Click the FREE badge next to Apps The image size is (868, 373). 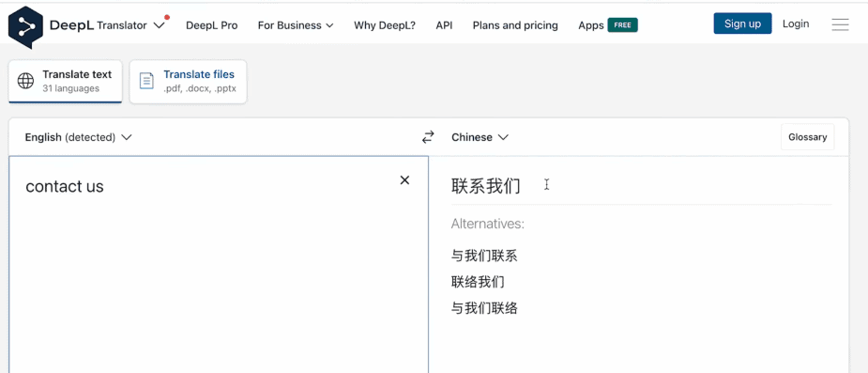point(623,25)
